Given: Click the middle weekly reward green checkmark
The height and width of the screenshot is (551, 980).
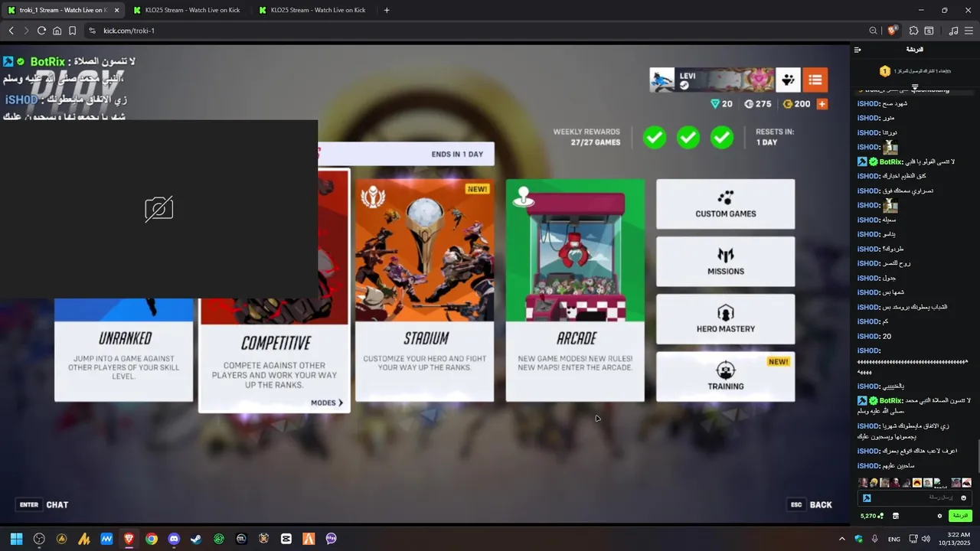Looking at the screenshot, I should (x=688, y=138).
